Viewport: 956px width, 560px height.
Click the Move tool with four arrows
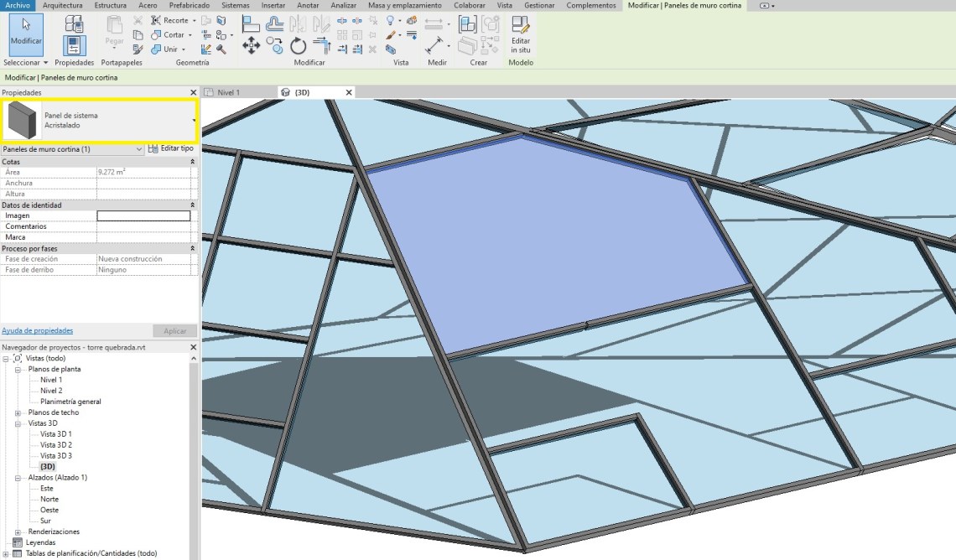pyautogui.click(x=251, y=46)
